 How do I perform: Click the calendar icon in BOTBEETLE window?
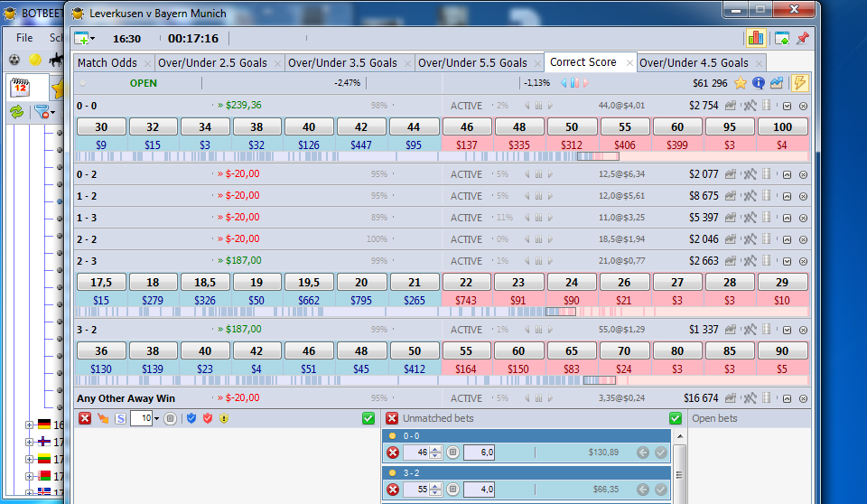click(x=21, y=87)
